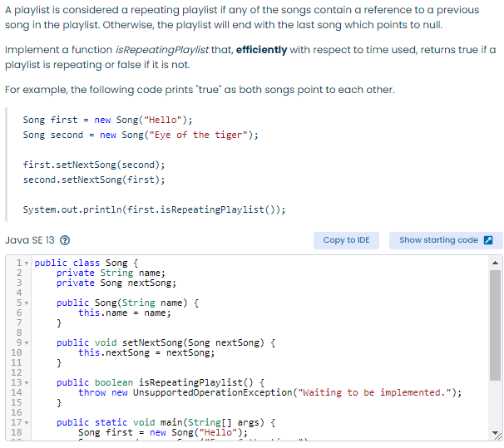Image resolution: width=504 pixels, height=448 pixels.
Task: Collapse the main method fold arrow at line 17
Action: 27,422
